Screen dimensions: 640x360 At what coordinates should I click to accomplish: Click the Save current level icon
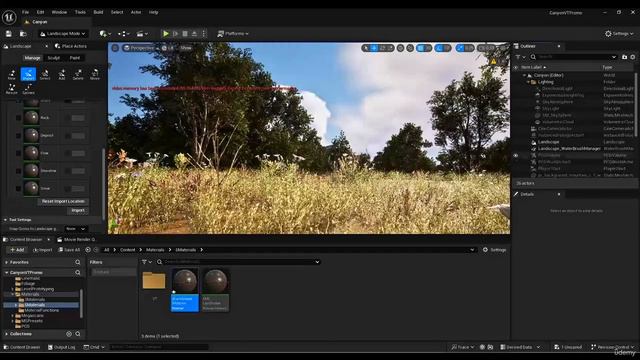coord(9,33)
